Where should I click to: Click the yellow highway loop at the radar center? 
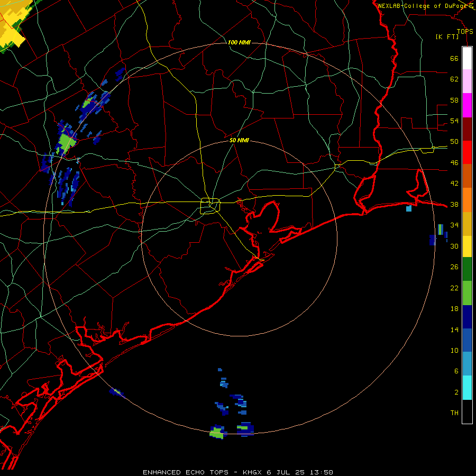[210, 206]
